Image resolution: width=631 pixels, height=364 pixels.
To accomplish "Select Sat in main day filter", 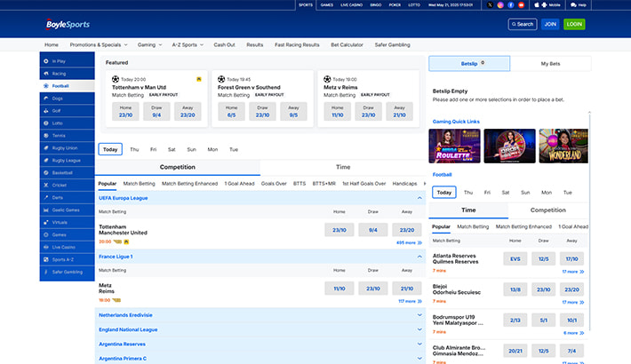I will (x=172, y=149).
